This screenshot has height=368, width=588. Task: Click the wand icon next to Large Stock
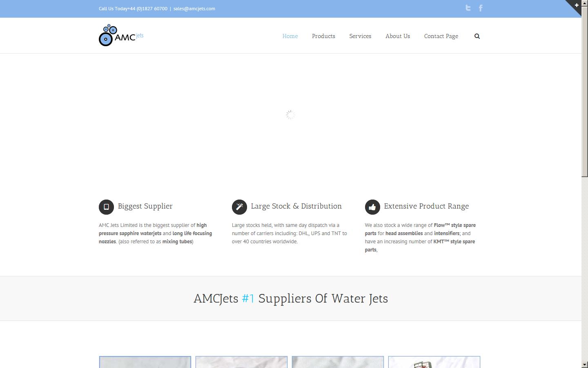239,207
